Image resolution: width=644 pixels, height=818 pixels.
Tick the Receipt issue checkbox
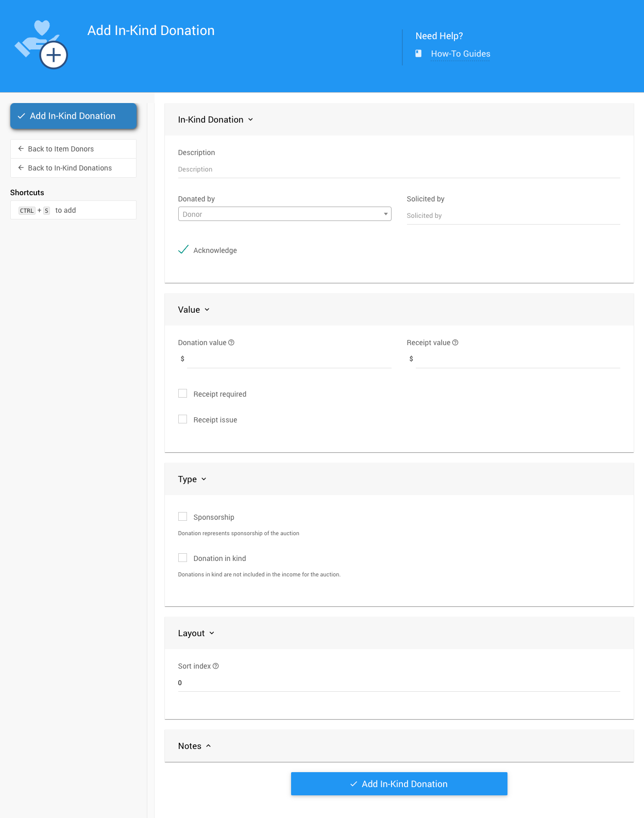[x=183, y=419]
